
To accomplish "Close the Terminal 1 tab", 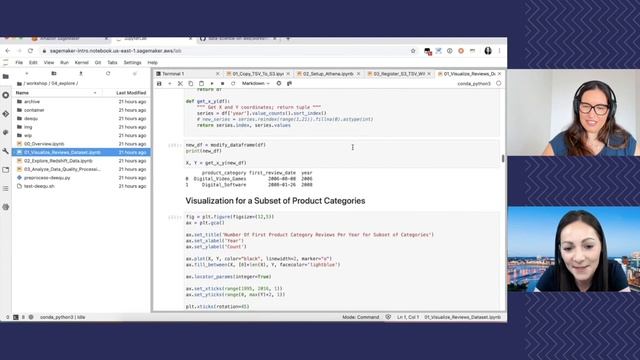I will point(218,74).
